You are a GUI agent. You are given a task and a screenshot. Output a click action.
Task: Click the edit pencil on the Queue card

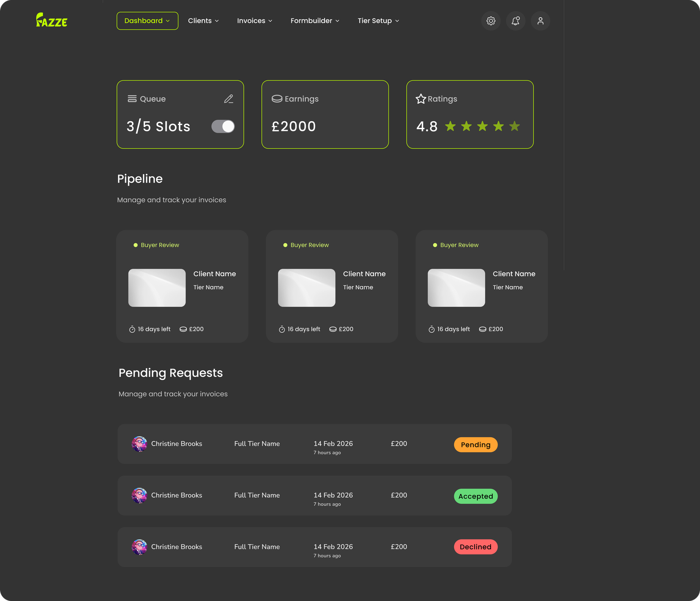228,99
